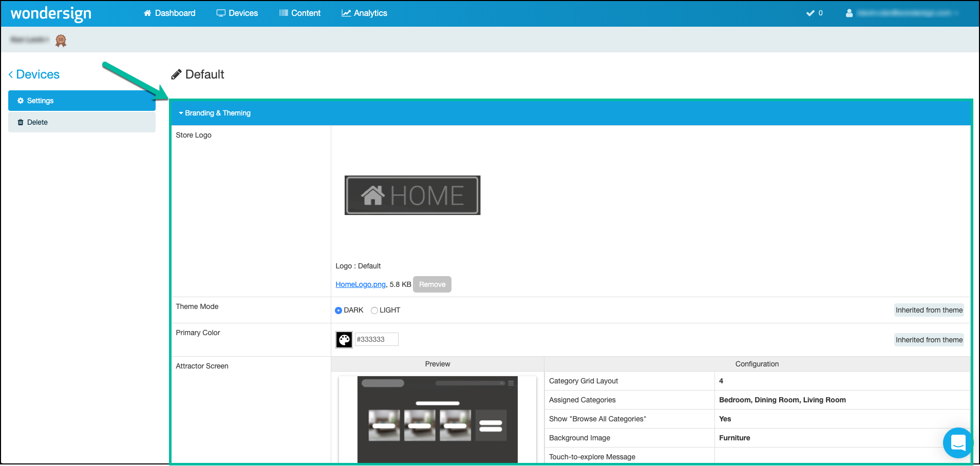Click the Category Grid Layout value 4
Image resolution: width=980 pixels, height=466 pixels.
pos(721,381)
